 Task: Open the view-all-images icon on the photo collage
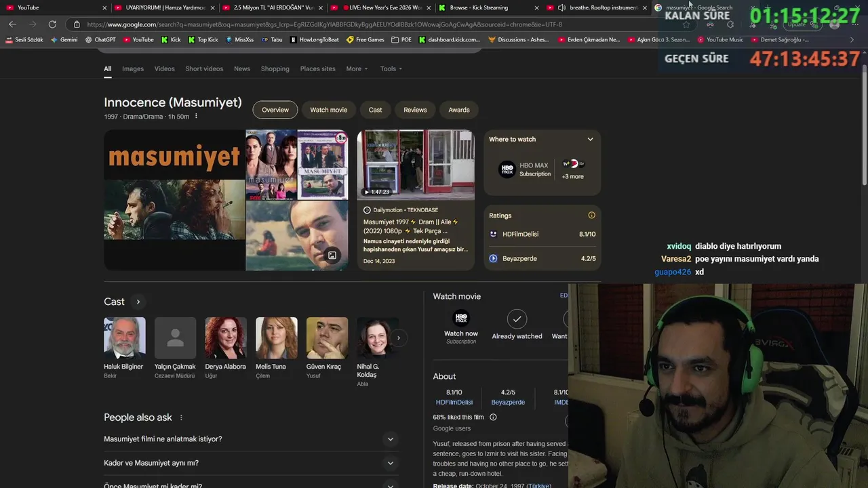tap(332, 256)
